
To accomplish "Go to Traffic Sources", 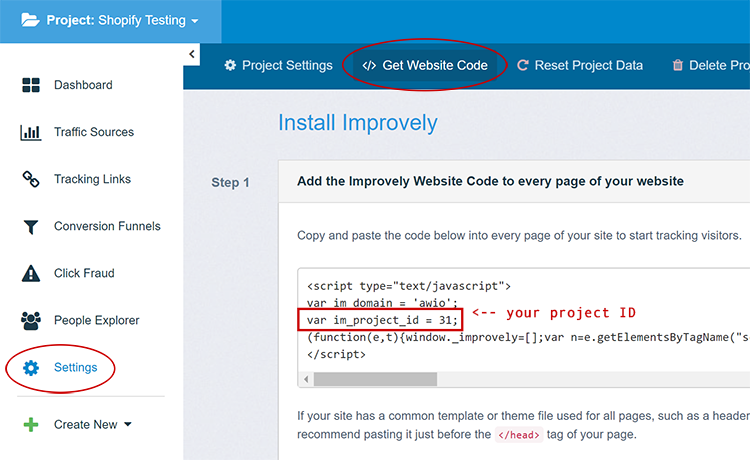I will (94, 132).
